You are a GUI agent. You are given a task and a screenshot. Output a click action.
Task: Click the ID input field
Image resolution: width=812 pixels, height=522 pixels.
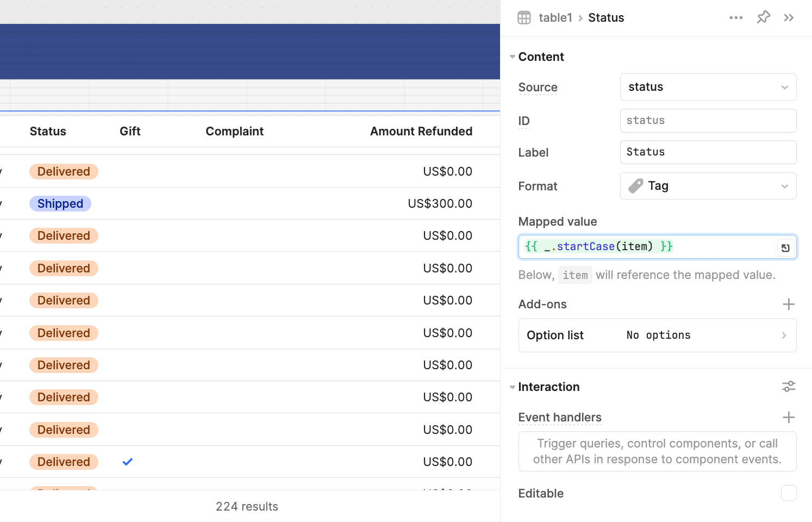click(708, 121)
